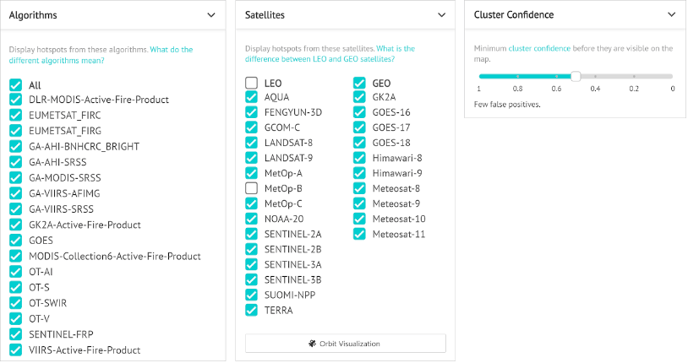
Task: Deselect the GOES-16 satellite
Action: pyautogui.click(x=359, y=112)
